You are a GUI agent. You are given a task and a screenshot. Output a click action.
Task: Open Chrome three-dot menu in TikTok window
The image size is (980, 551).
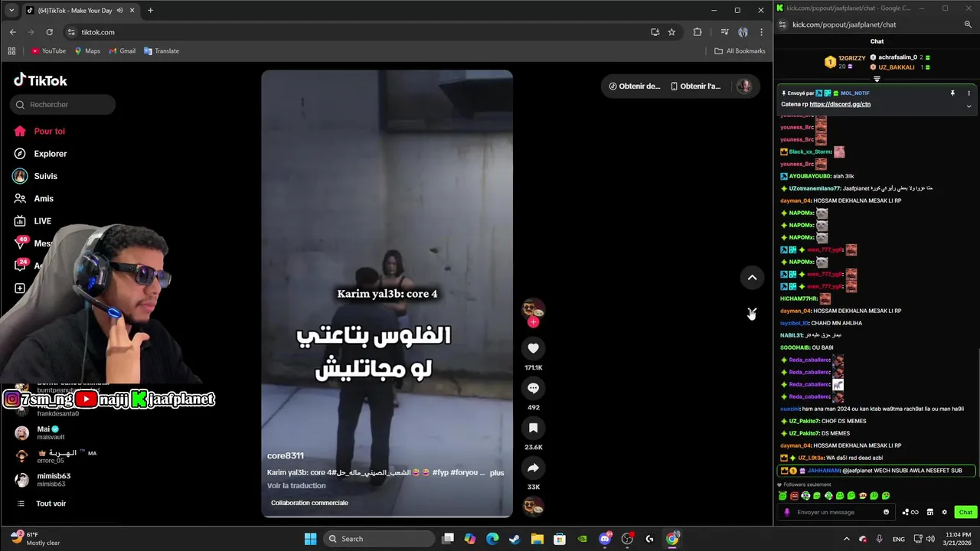[x=761, y=32]
